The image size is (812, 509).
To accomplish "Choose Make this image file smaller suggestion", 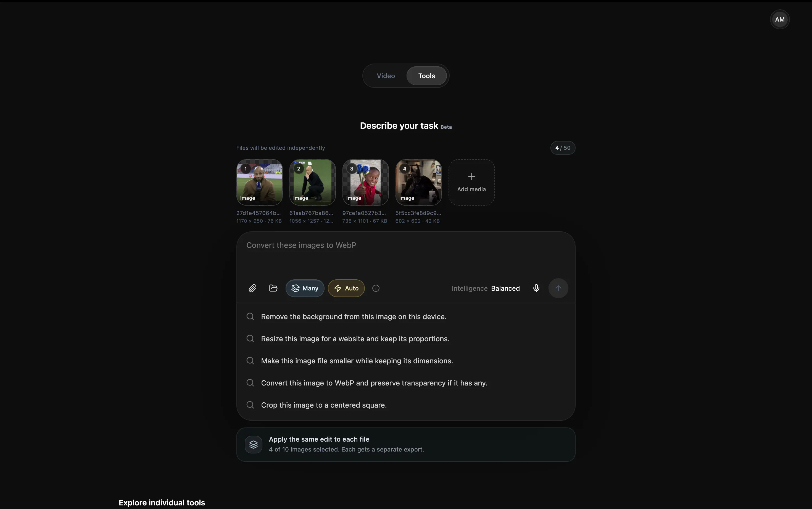I will (406, 361).
